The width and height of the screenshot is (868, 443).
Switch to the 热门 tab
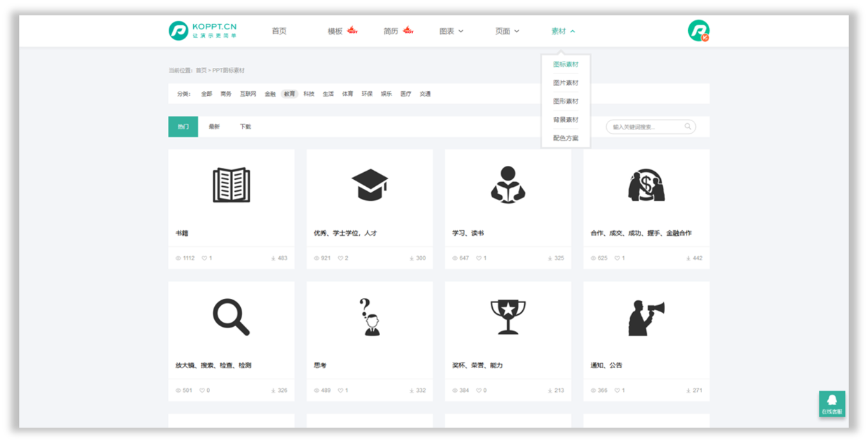(x=183, y=127)
